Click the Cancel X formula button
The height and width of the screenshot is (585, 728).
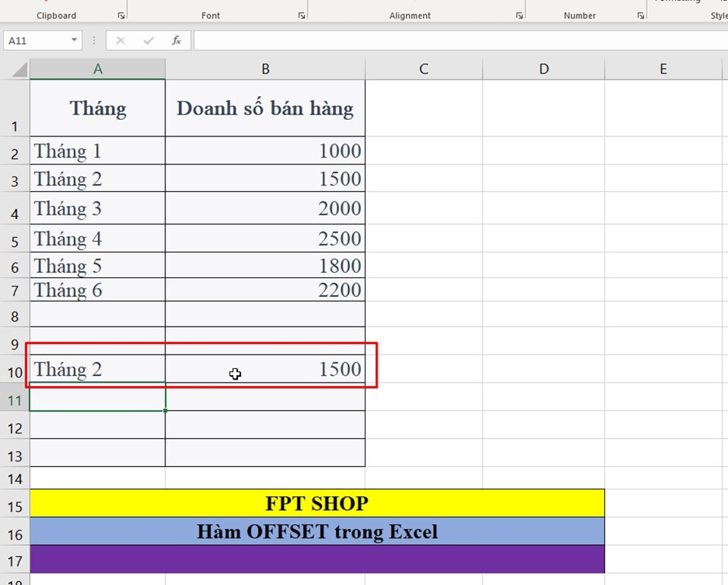point(121,40)
